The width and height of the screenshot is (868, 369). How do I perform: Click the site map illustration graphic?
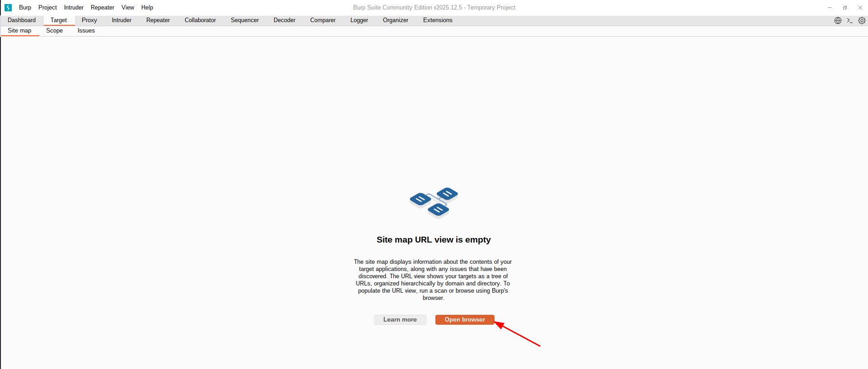[x=434, y=203]
